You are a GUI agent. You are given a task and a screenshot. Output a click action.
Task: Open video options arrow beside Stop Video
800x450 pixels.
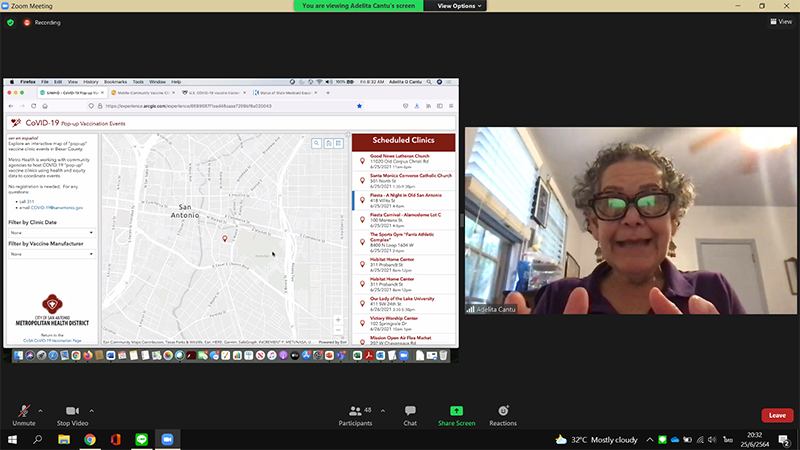[x=91, y=410]
